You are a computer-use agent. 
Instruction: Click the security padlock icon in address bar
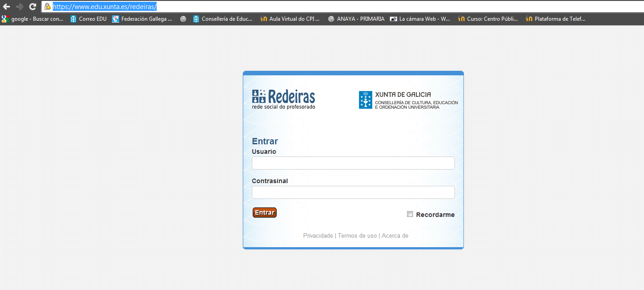point(47,7)
